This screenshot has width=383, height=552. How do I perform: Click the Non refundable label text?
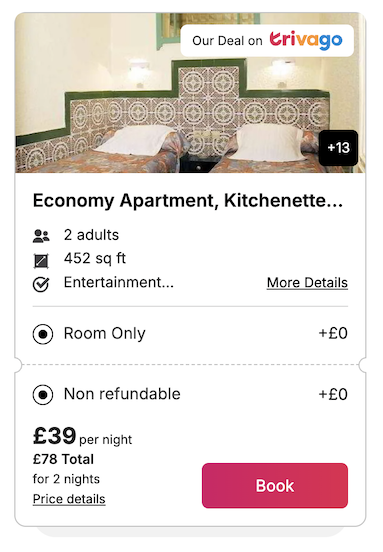pyautogui.click(x=122, y=394)
